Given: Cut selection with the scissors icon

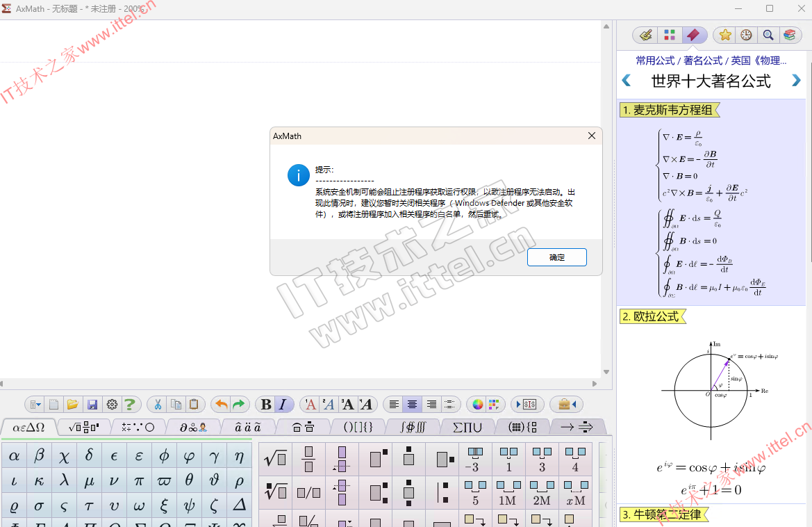Looking at the screenshot, I should coord(158,404).
